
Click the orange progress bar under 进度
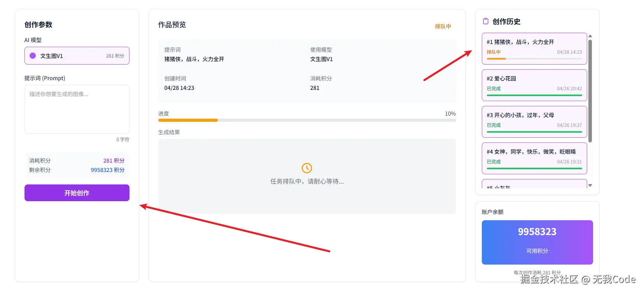[x=188, y=120]
